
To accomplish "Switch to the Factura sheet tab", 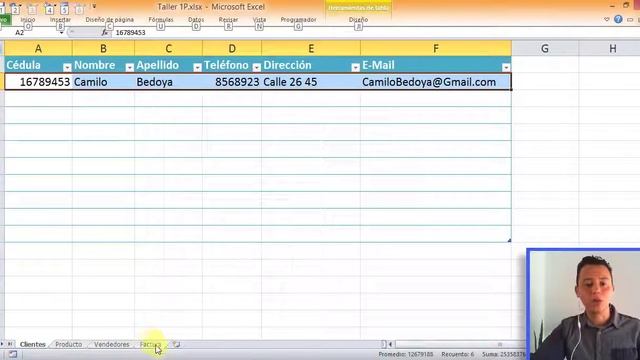I will (150, 344).
